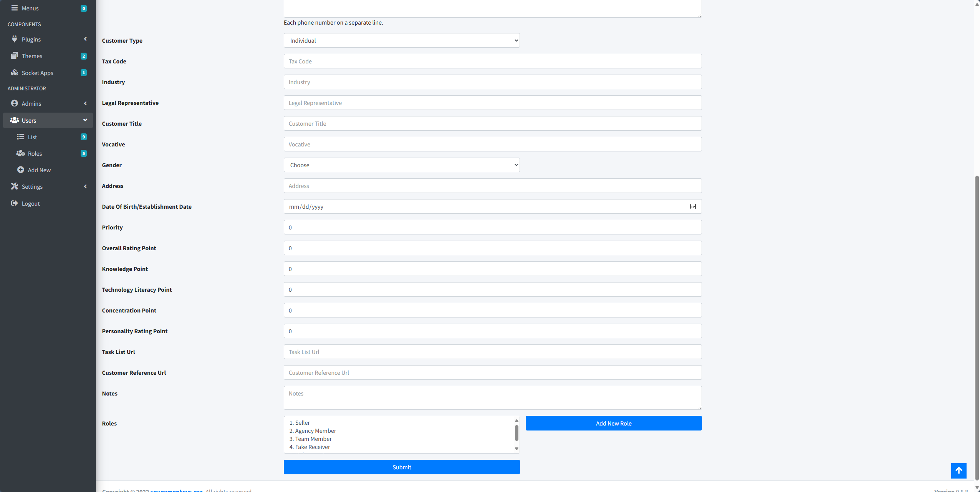Open the Gender Choose dropdown

click(x=402, y=165)
